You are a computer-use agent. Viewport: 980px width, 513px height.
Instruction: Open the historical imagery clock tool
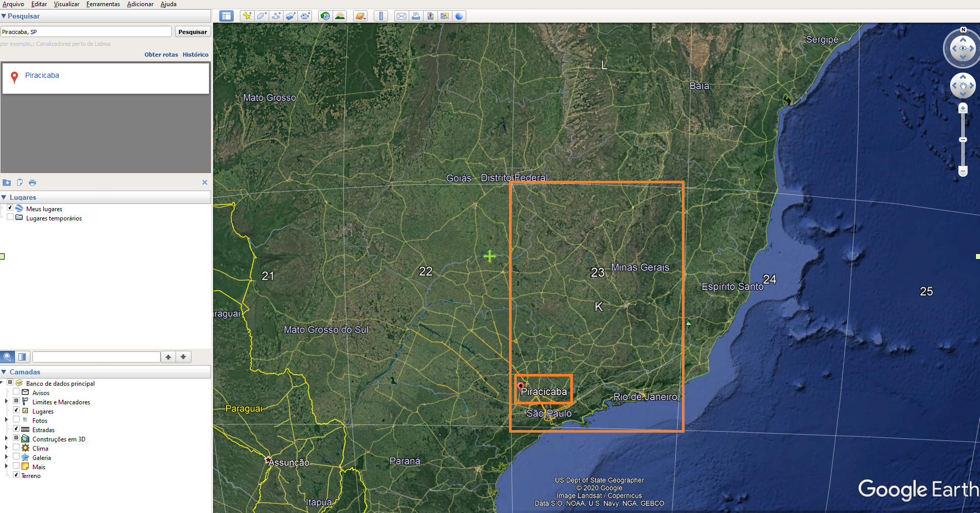325,16
